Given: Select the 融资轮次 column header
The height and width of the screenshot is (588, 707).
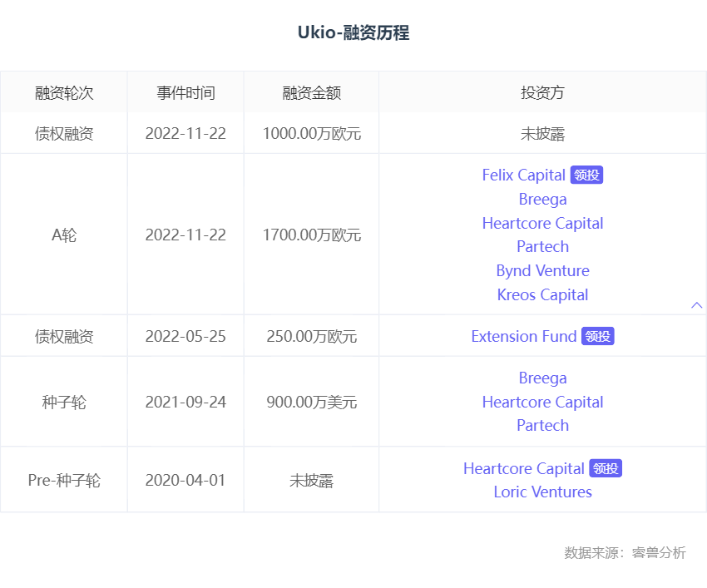Looking at the screenshot, I should pyautogui.click(x=64, y=93).
